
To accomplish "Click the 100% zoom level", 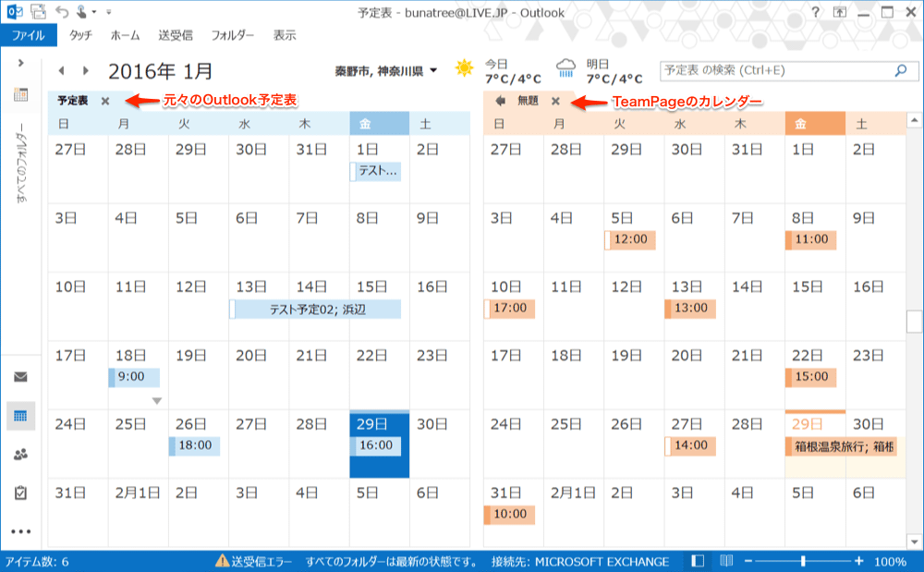I will 891,562.
